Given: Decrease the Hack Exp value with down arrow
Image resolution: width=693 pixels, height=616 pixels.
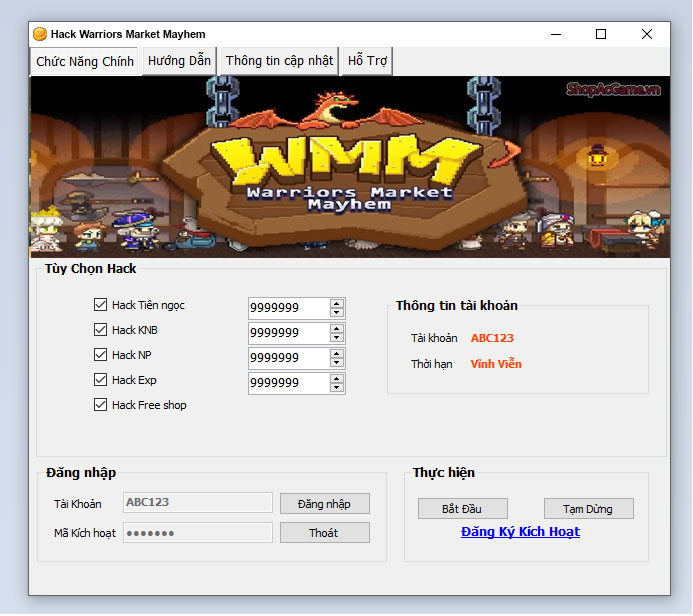Looking at the screenshot, I should (337, 388).
